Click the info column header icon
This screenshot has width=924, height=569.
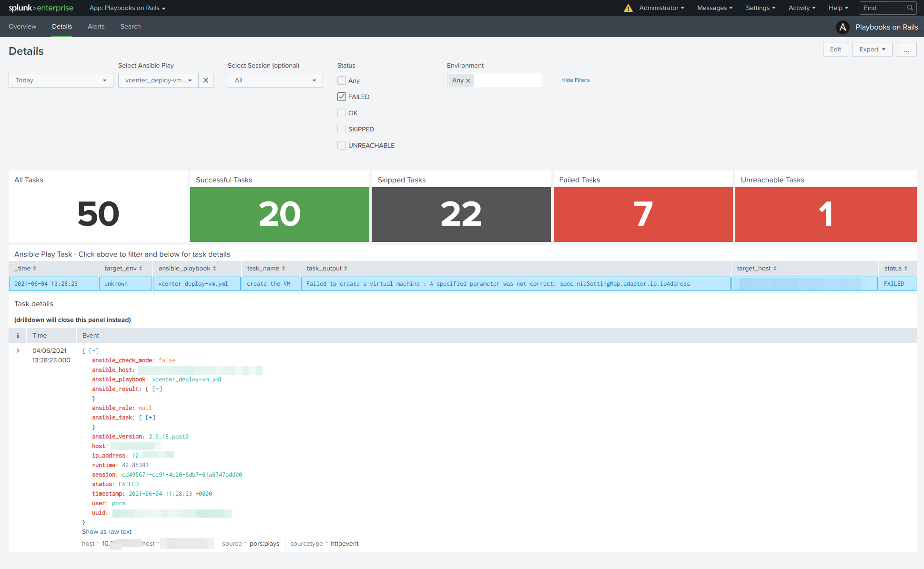(18, 336)
